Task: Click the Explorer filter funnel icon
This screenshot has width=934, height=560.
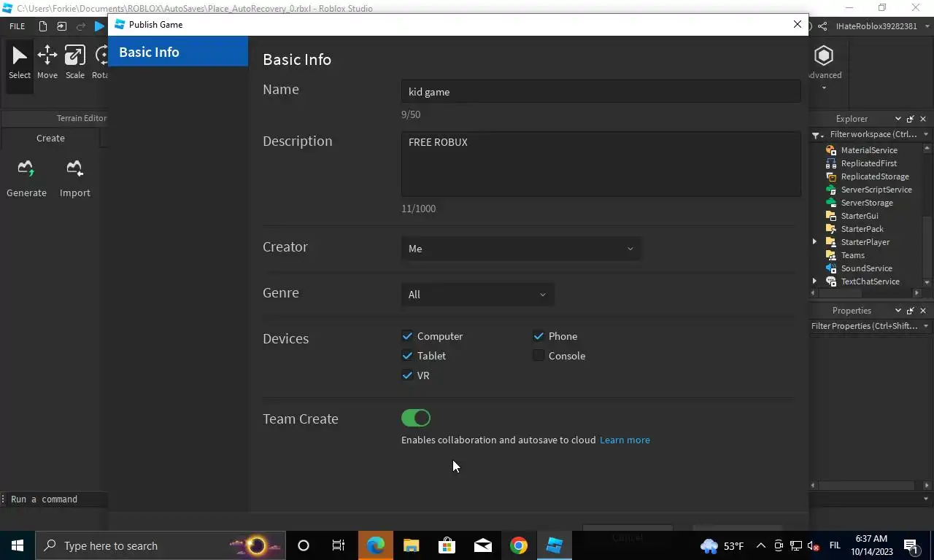Action: 817,135
